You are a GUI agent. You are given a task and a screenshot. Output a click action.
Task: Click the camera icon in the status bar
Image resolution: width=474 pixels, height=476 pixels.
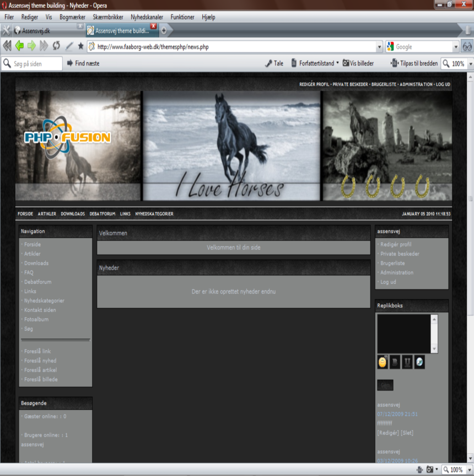(x=430, y=469)
